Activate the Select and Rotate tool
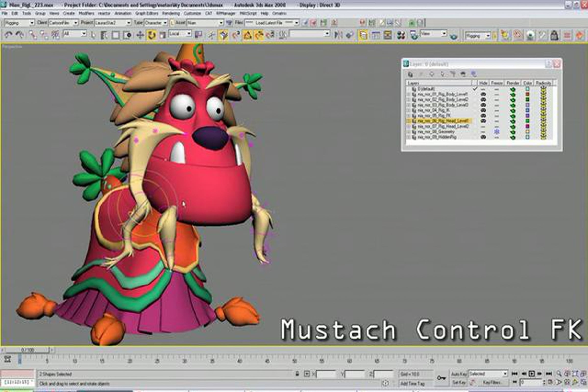This screenshot has width=588, height=392. tap(151, 35)
